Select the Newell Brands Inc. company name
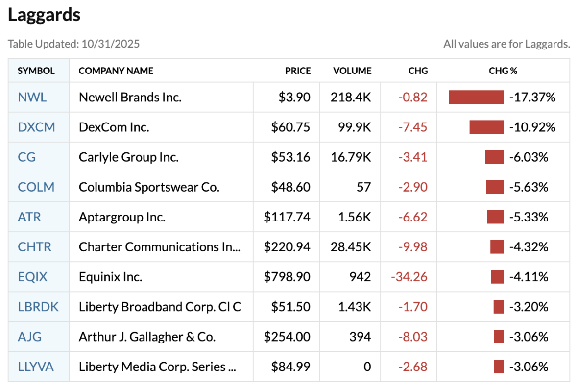578x392 pixels. (130, 97)
